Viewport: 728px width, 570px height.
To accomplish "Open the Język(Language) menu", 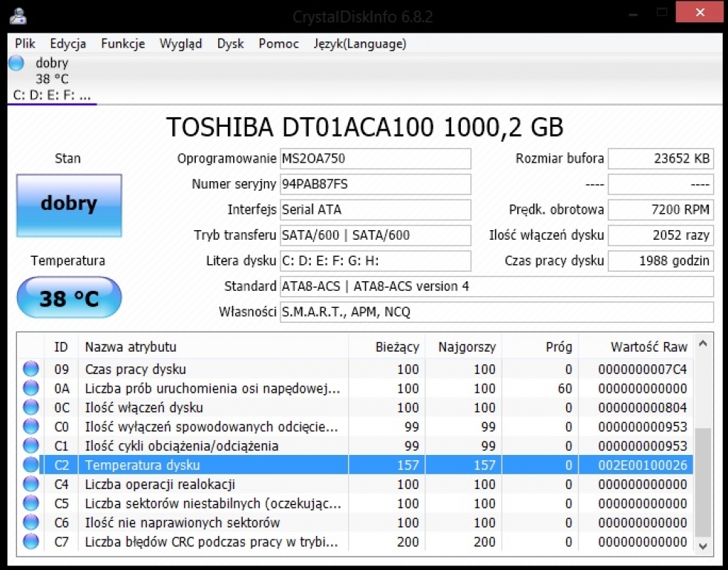I will pos(360,44).
